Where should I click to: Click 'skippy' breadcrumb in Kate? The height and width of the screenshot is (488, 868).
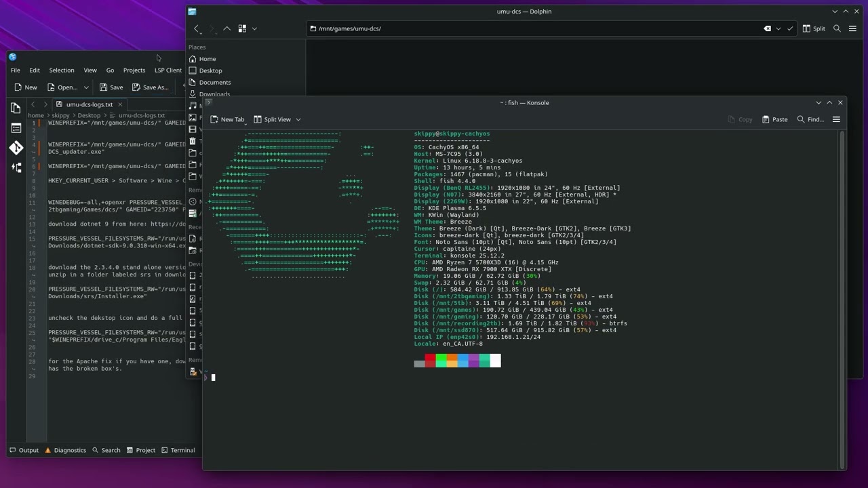[61, 115]
